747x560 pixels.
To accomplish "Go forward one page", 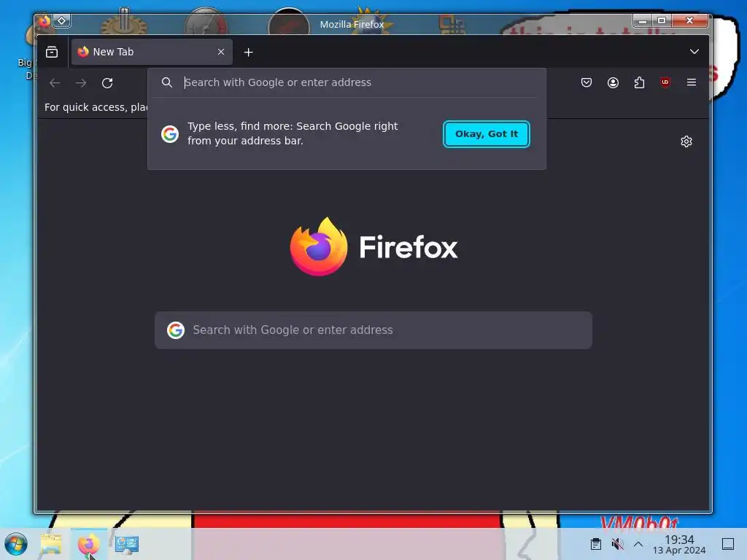I will point(81,83).
